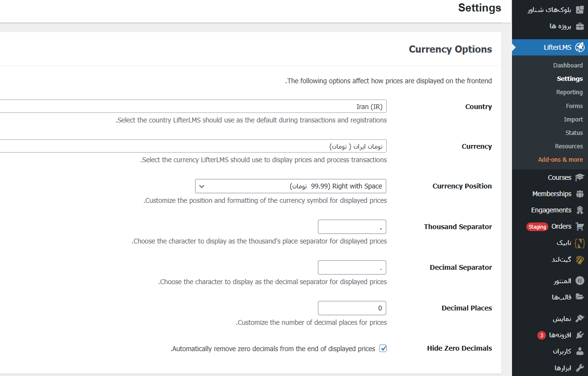
Task: Click the Decimal Separator text field
Action: tap(352, 267)
